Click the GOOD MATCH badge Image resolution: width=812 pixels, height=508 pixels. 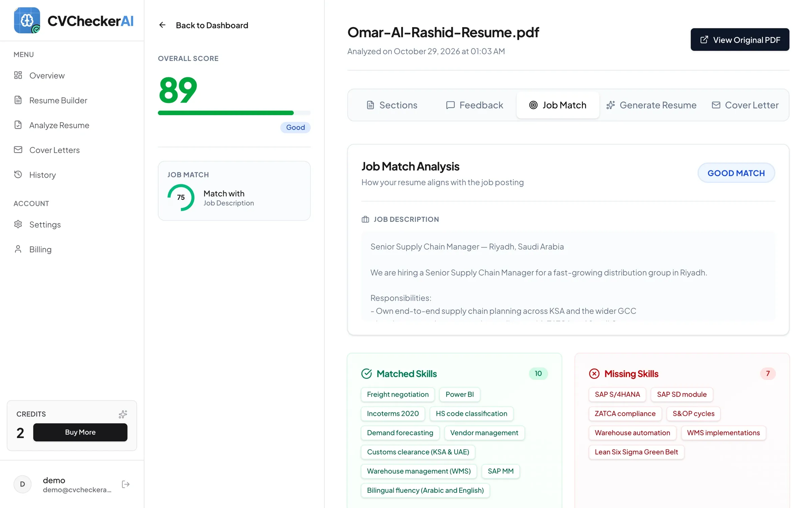[736, 173]
